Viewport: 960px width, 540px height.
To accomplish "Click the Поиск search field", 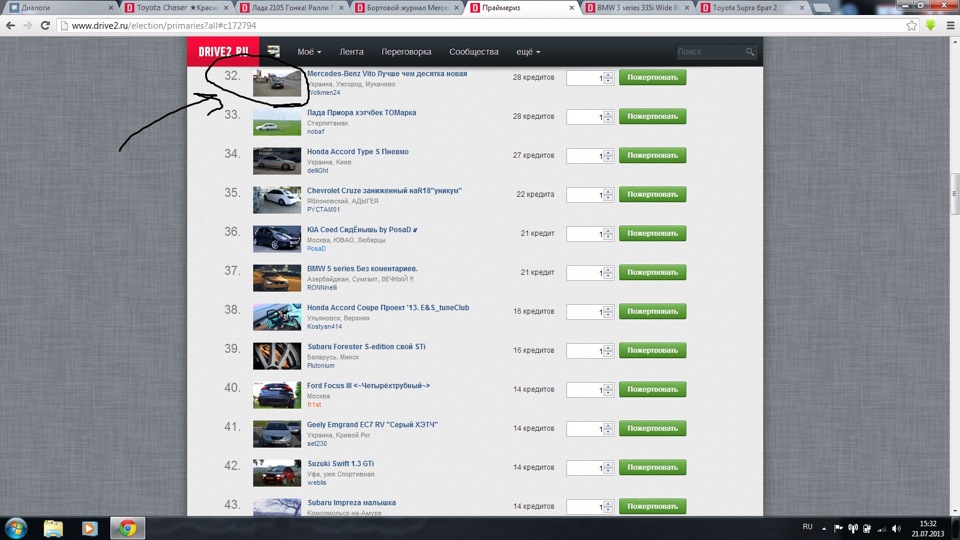I will [x=710, y=52].
